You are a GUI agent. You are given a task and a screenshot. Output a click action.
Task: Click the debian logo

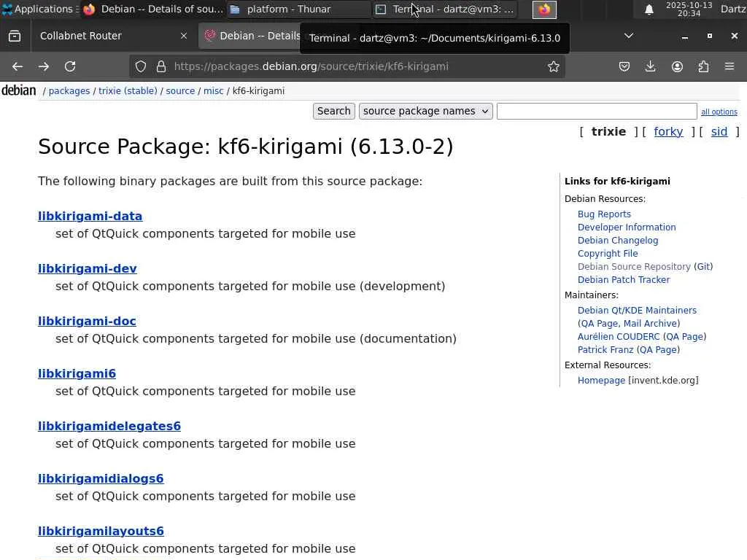18,90
